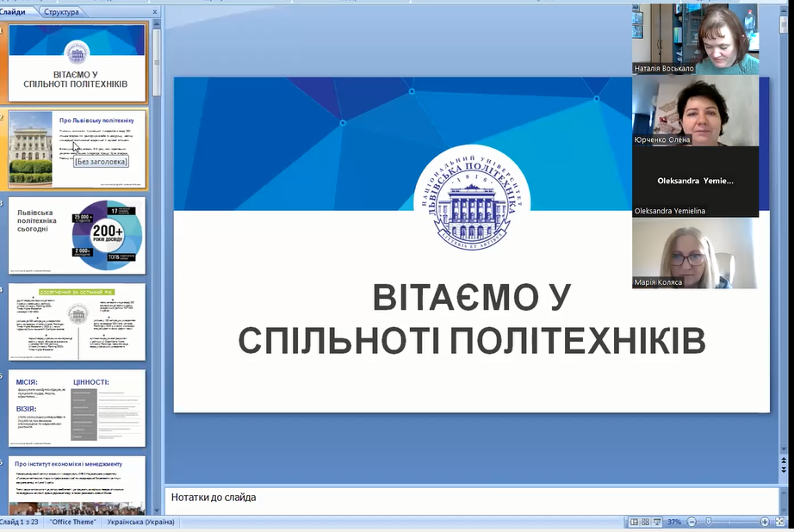Click the 'Українська (Україна)' language indicator
The width and height of the screenshot is (794, 532).
(140, 522)
